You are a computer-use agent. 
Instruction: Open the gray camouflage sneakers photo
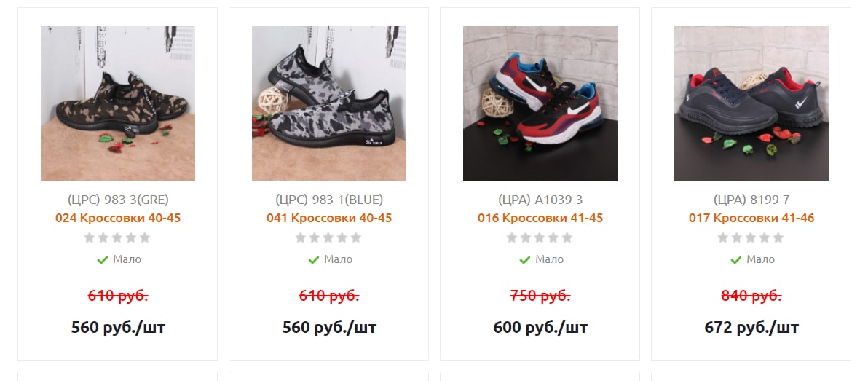(329, 103)
